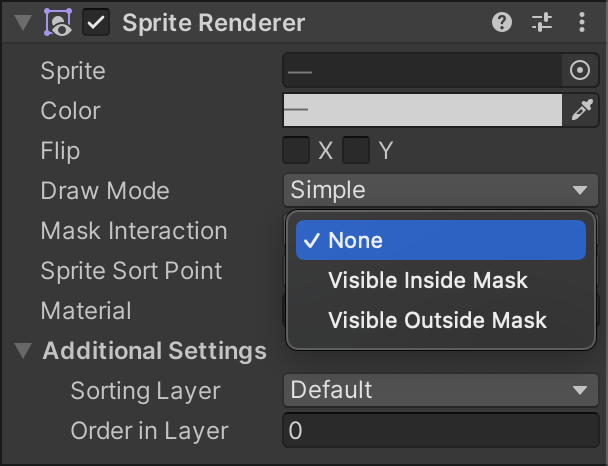Image resolution: width=608 pixels, height=466 pixels.
Task: Collapse the Additional Settings section
Action: click(23, 350)
